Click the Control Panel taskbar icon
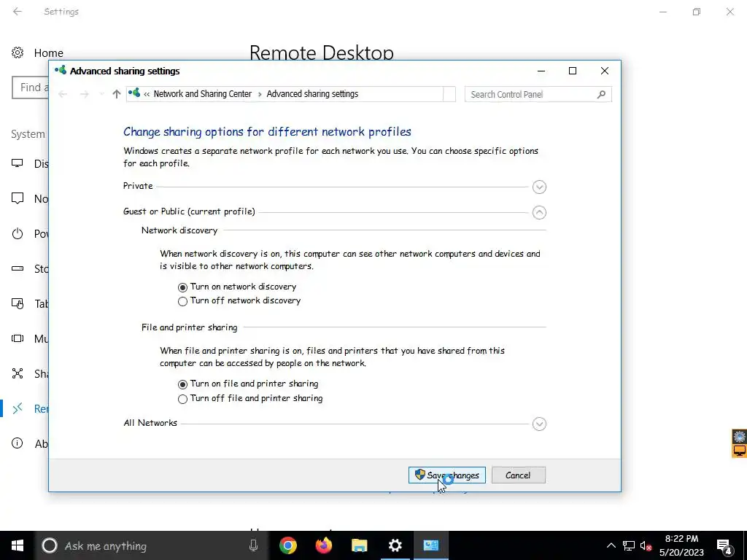 [431, 545]
